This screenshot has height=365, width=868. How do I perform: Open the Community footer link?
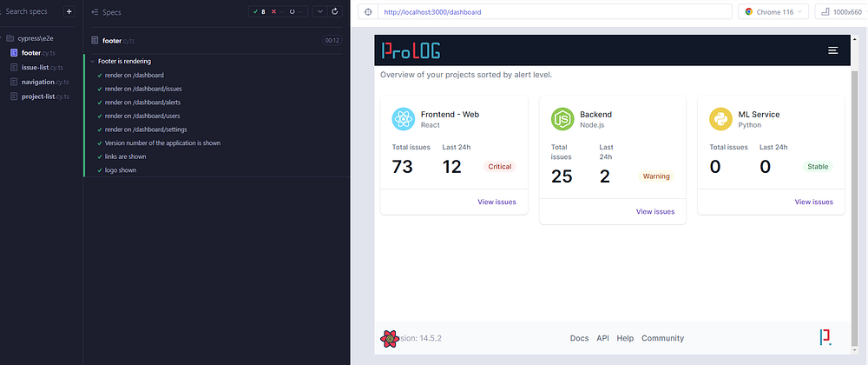[662, 338]
